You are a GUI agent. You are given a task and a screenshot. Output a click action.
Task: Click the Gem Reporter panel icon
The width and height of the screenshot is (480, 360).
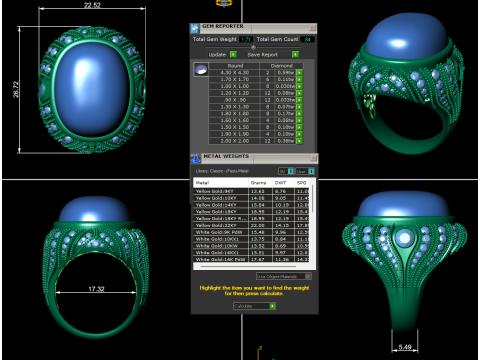point(194,28)
